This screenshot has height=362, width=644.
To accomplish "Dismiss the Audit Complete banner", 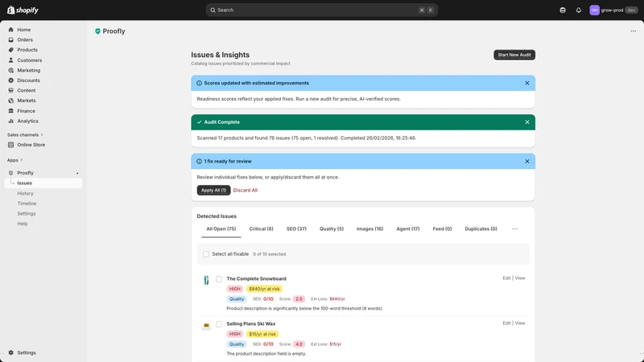I will point(527,122).
